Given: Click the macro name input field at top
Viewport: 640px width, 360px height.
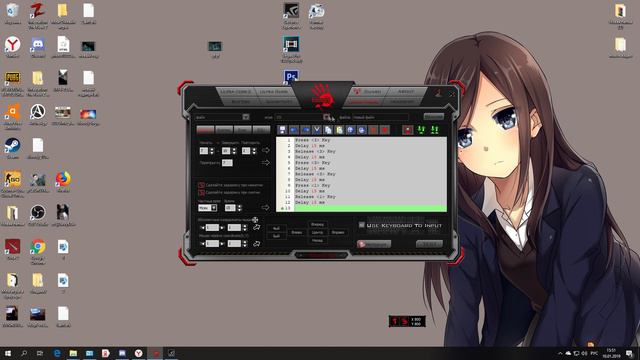Looking at the screenshot, I should [x=380, y=117].
